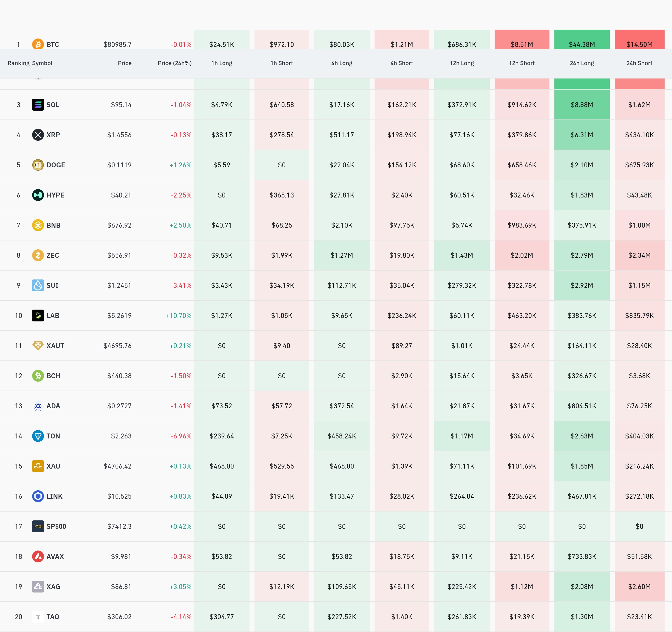The height and width of the screenshot is (632, 672).
Task: Click BTC 12h Short value $8.51M
Action: [x=522, y=45]
